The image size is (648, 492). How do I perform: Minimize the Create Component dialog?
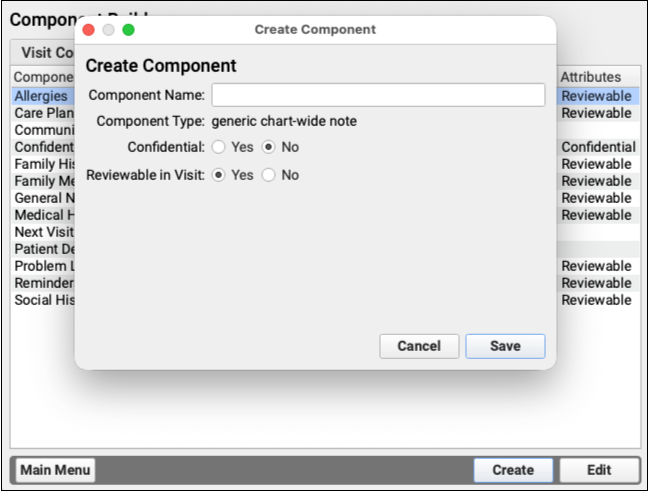point(109,30)
